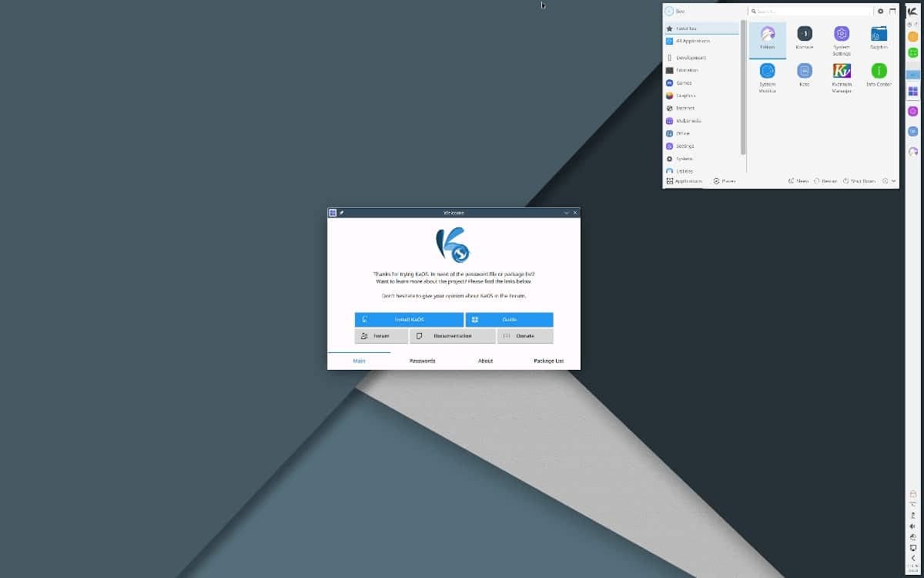Open Info Center from launcher
924x578 pixels.
point(879,76)
